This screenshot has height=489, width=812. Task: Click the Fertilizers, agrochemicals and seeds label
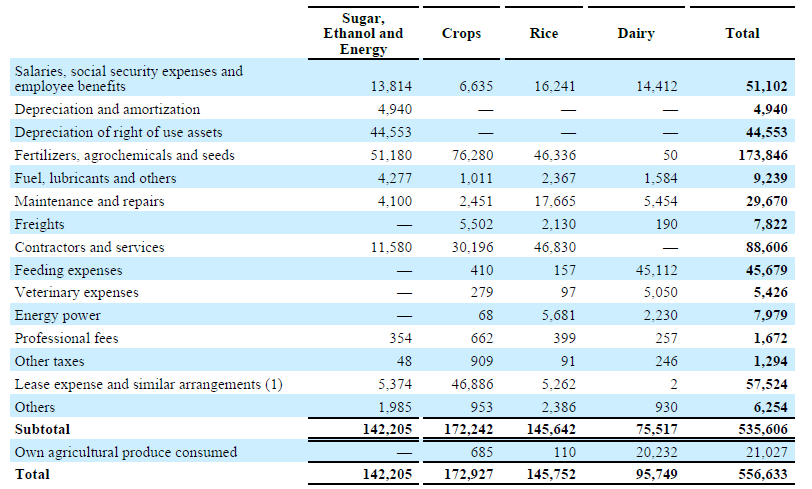124,155
